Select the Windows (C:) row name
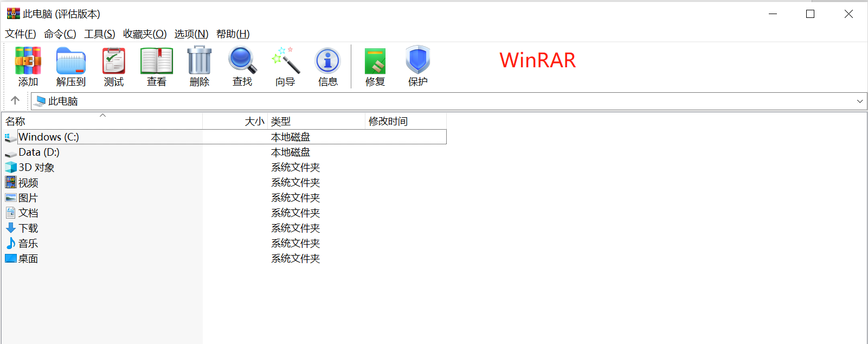Image resolution: width=868 pixels, height=344 pixels. click(49, 137)
